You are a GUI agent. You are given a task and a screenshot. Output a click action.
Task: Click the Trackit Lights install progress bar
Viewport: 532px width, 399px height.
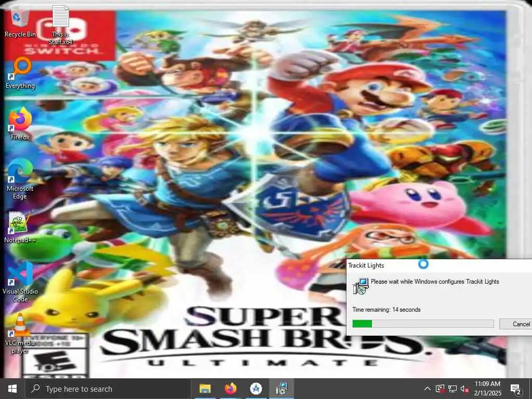click(423, 324)
